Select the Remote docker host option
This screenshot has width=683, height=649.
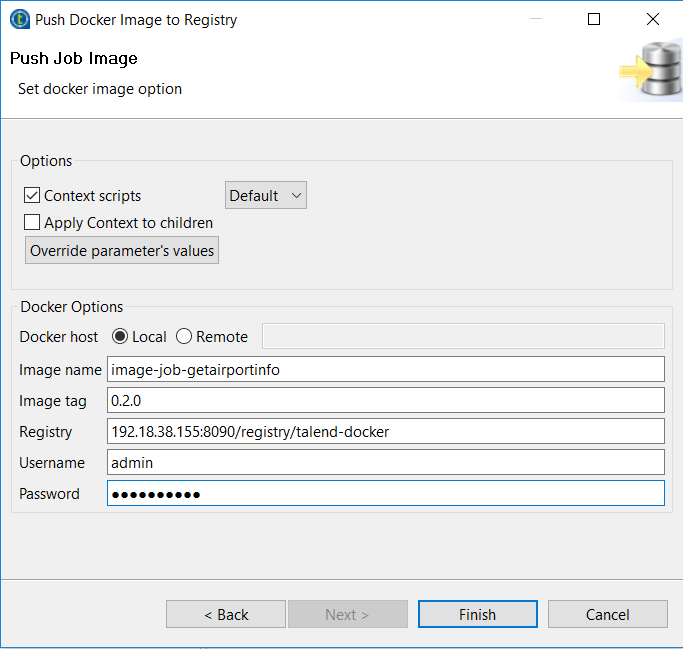click(184, 337)
